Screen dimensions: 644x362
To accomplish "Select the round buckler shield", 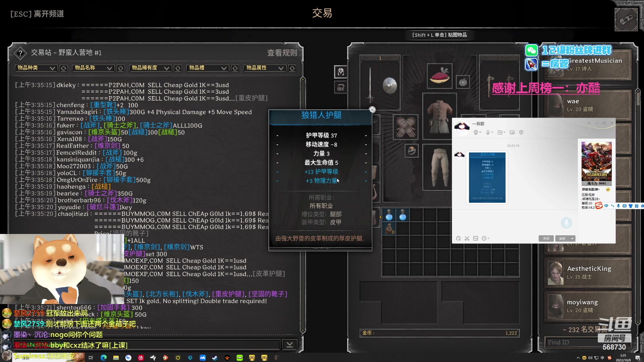I will [x=390, y=85].
